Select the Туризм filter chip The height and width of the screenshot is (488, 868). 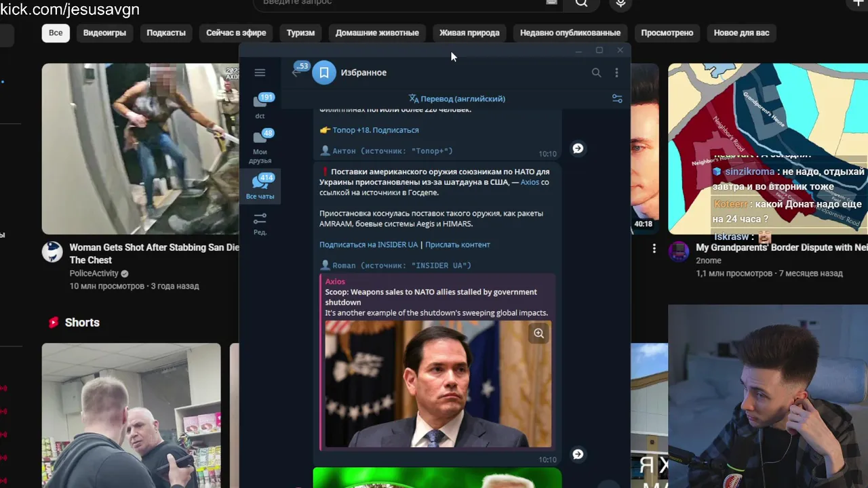(x=300, y=33)
